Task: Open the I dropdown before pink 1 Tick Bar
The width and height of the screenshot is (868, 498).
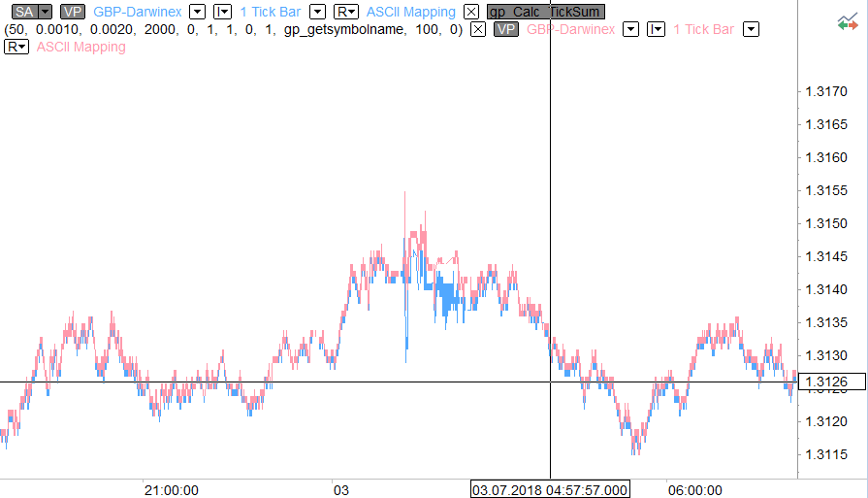Action: (x=656, y=29)
